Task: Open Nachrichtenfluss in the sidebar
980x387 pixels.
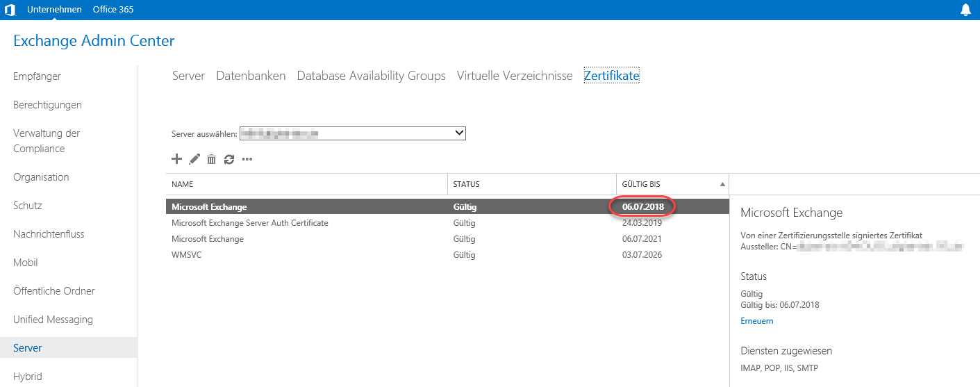Action: 49,234
